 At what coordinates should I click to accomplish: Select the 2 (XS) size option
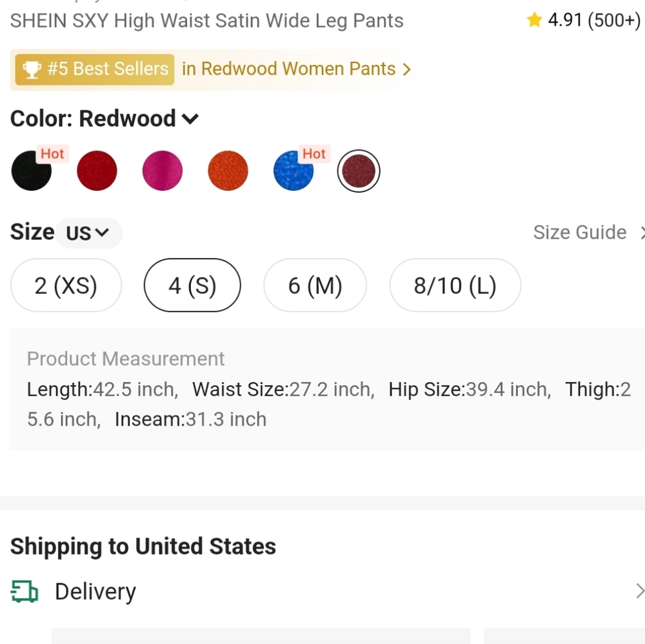[x=65, y=285]
